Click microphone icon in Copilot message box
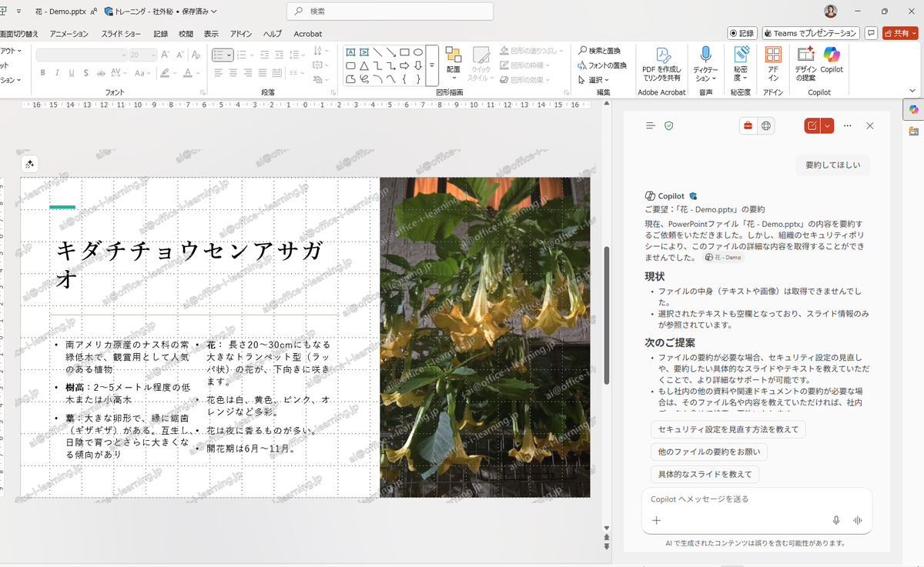924x567 pixels. click(836, 520)
